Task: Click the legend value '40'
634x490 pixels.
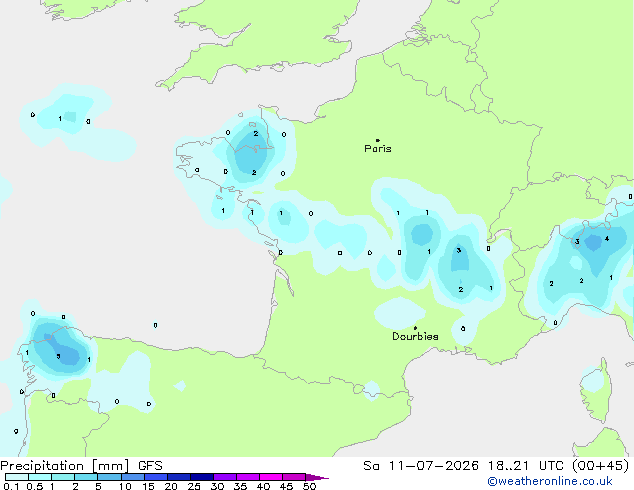Action: [x=263, y=486]
